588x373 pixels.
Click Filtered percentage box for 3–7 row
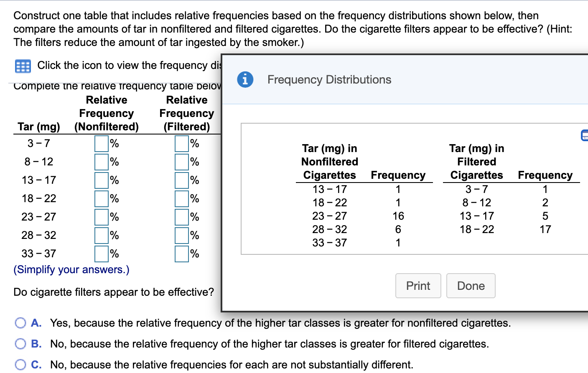(x=182, y=143)
